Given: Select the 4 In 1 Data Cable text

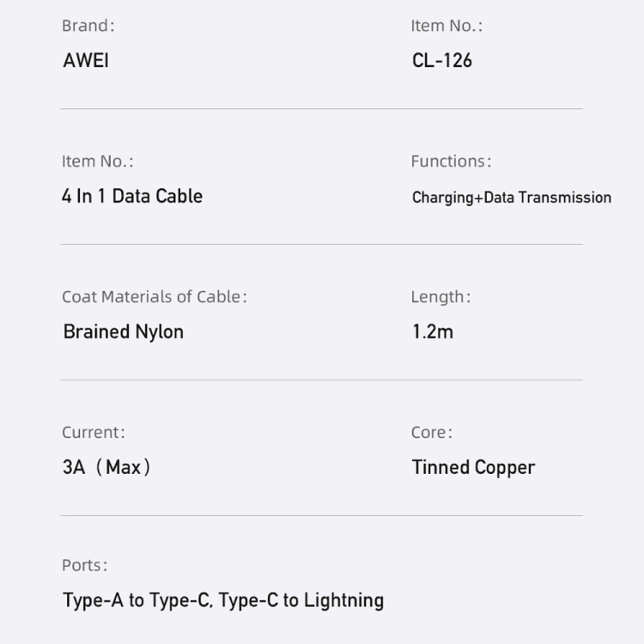Looking at the screenshot, I should (132, 196).
